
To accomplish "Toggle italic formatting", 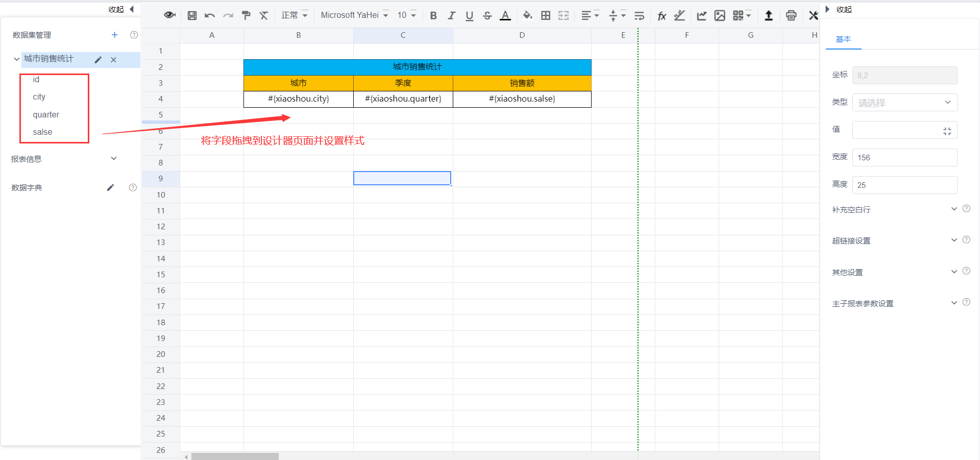I will point(451,15).
